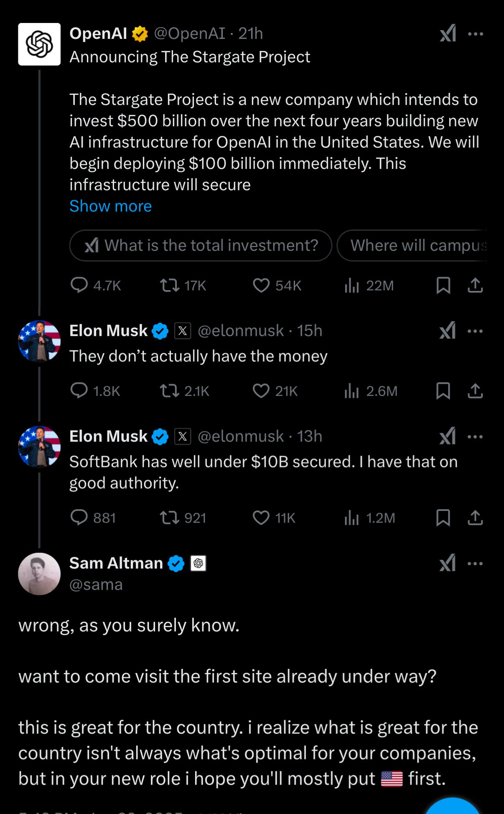Open Grok explain on Sam Altman's post
The image size is (504, 814).
448,563
